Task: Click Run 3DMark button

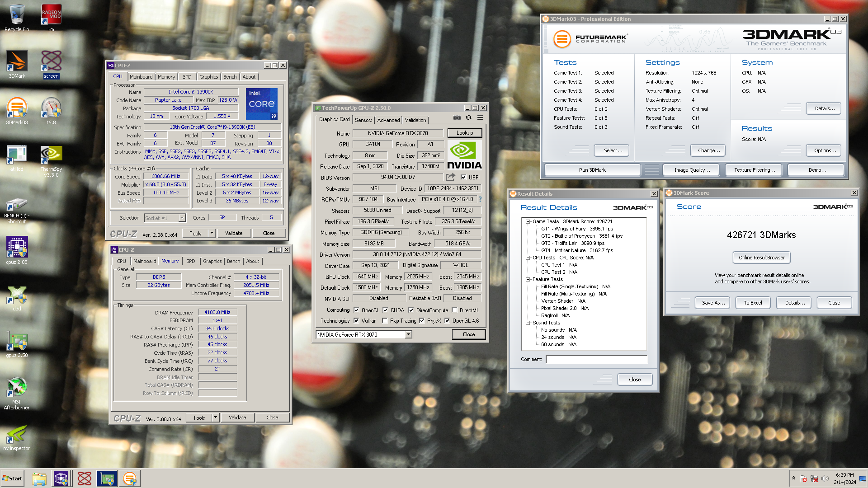Action: click(x=592, y=170)
